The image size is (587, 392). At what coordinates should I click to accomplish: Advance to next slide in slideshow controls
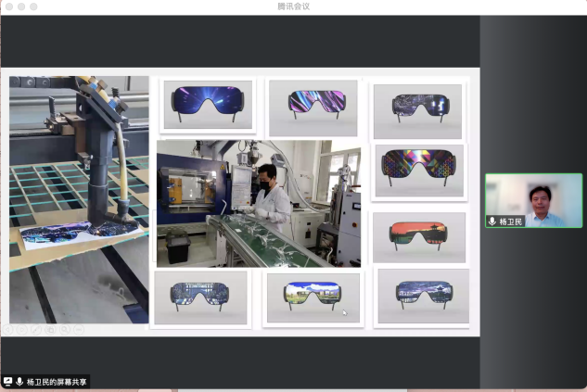click(21, 330)
